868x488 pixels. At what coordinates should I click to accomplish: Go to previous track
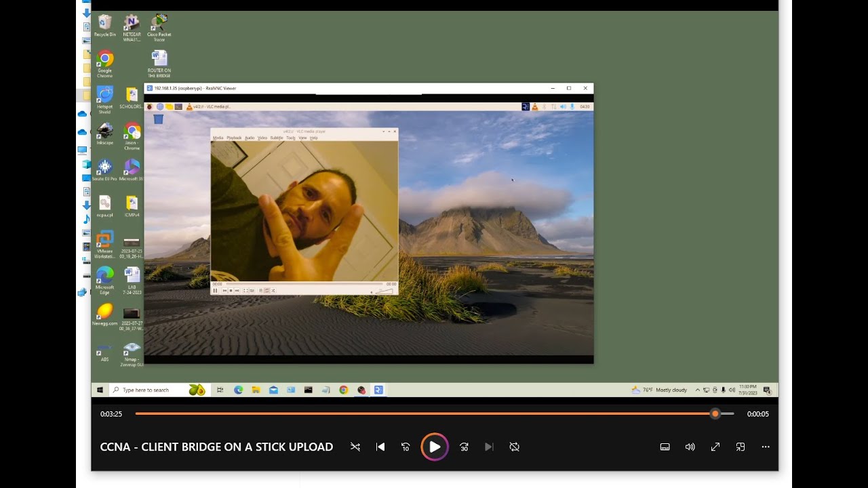click(x=380, y=447)
